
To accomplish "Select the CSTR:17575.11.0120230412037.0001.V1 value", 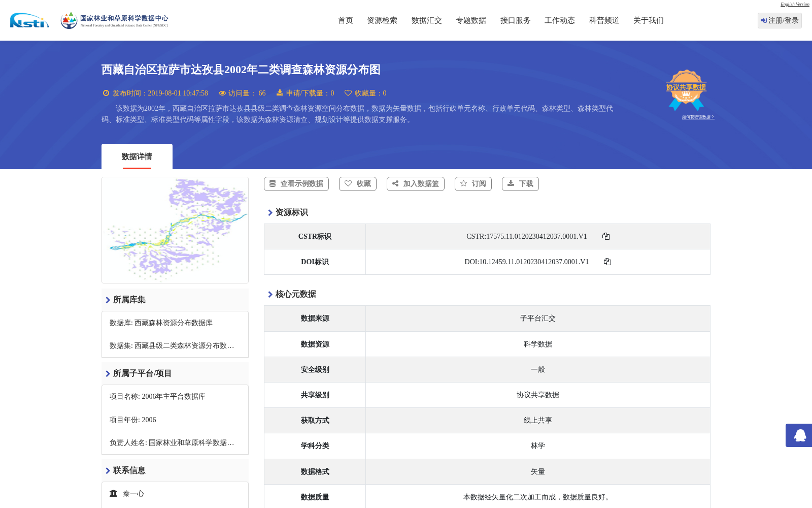I will click(x=526, y=236).
